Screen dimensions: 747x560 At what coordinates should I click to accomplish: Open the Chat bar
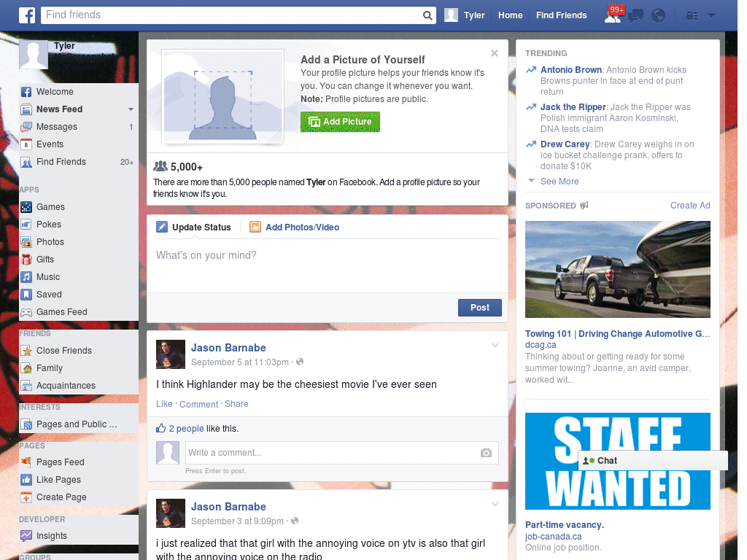653,461
